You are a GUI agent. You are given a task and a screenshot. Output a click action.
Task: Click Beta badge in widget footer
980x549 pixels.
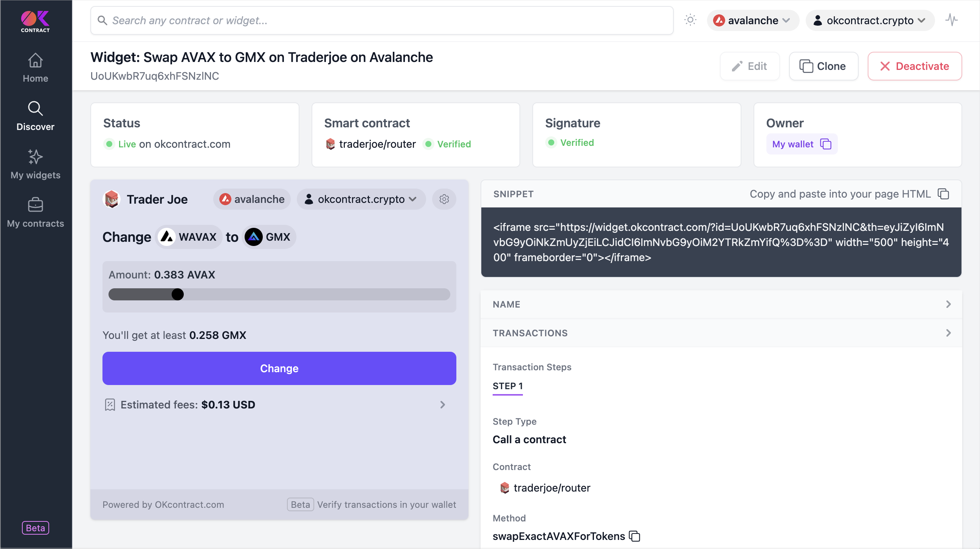(x=300, y=504)
